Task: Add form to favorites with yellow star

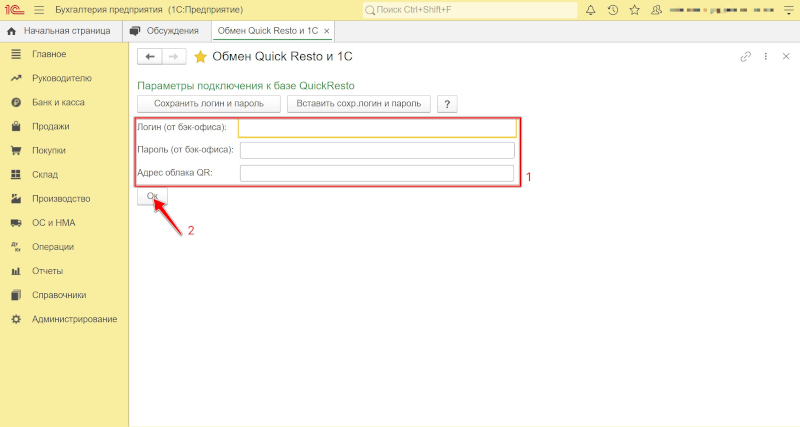Action: [x=200, y=57]
